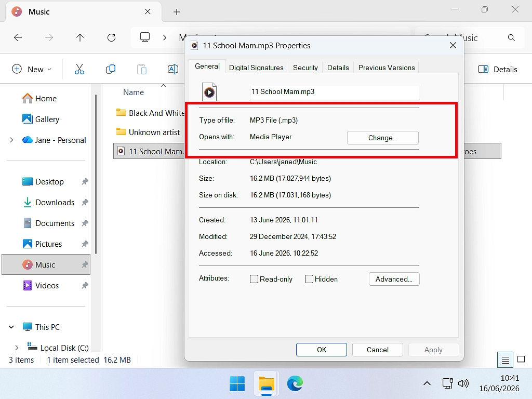Click the This PC monitor icon in address bar
Screen dimensions: 532x399
pos(145,37)
